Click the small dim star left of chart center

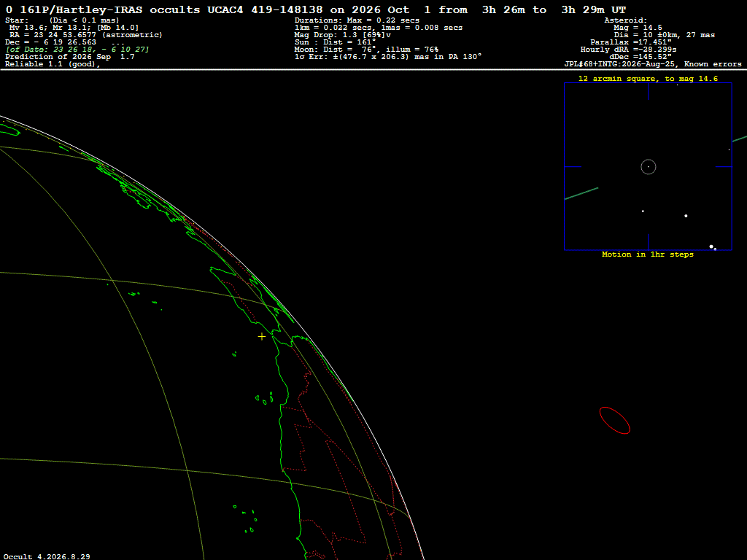[643, 211]
